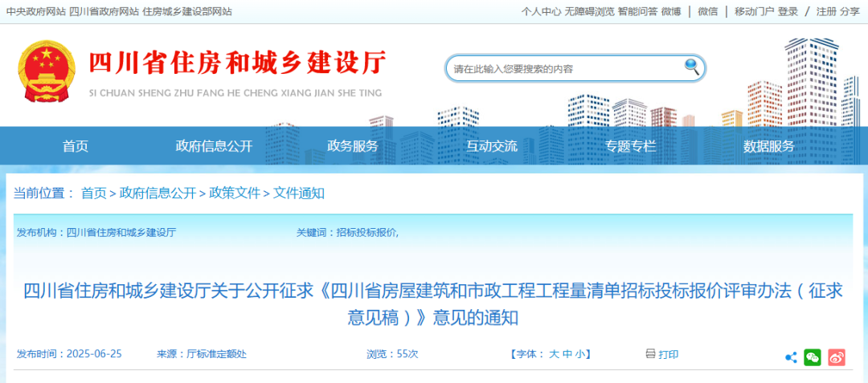
Task: Go to 首页 in the breadcrumb
Action: coord(93,194)
